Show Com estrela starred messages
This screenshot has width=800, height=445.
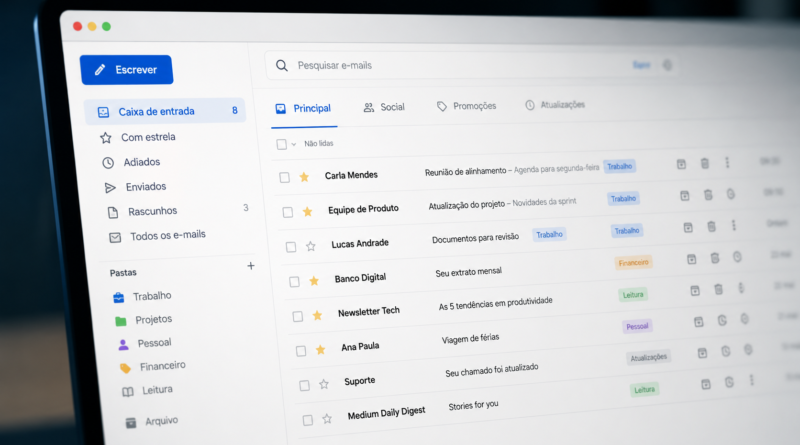[138, 137]
